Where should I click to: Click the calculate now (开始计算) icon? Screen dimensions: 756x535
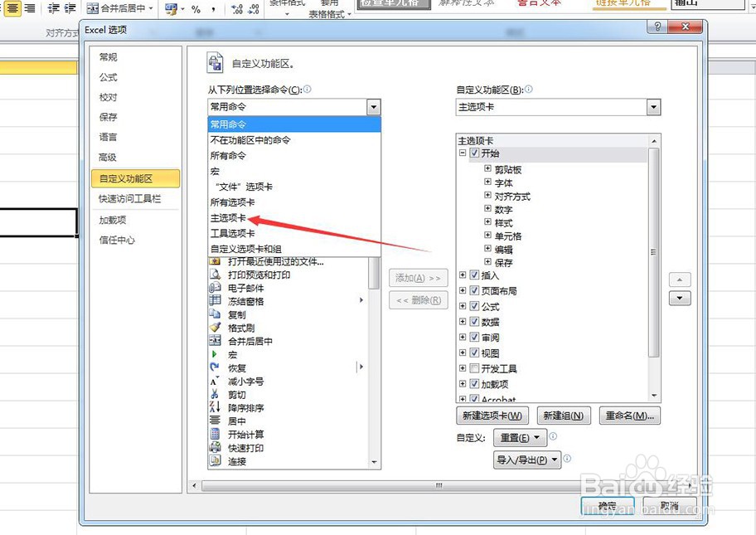coord(215,434)
